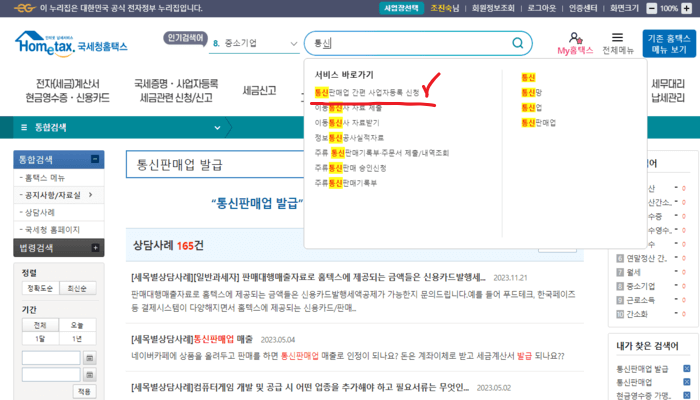Click 로그아웃 link
Screen dimensions: 700x400
coord(542,8)
